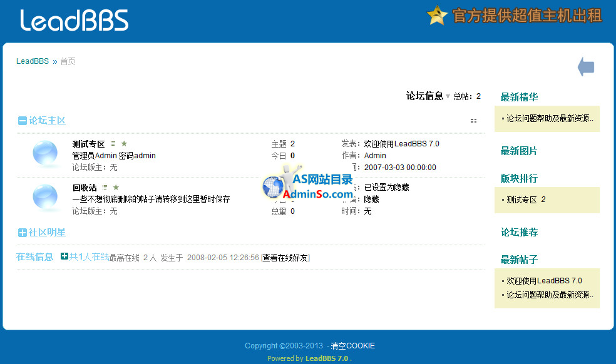Click 管理员Admin 密码admin description text

pyautogui.click(x=114, y=156)
